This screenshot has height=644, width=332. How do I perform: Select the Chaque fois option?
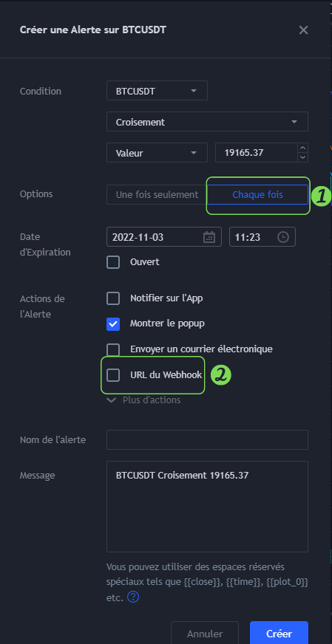(x=257, y=195)
